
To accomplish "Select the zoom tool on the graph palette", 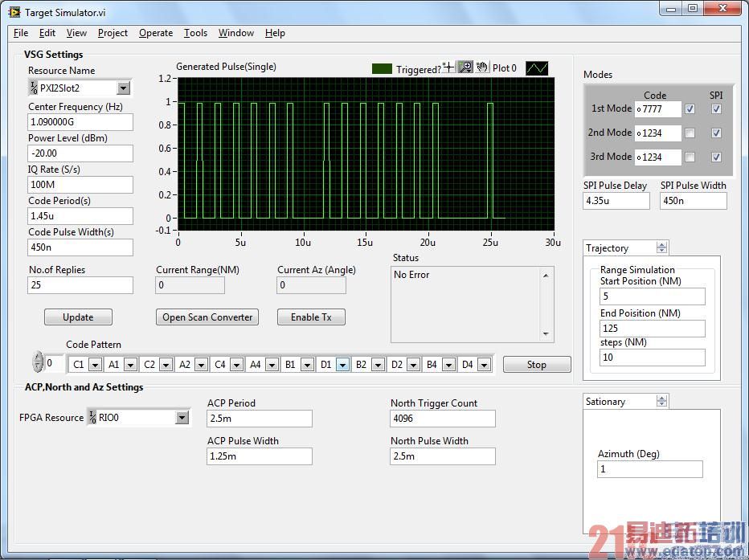I will tap(465, 67).
